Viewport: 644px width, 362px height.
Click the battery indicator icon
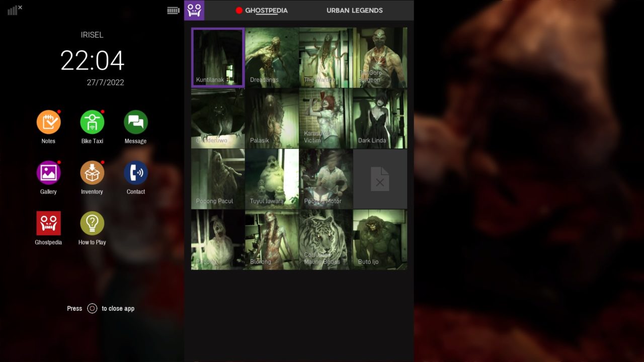173,11
